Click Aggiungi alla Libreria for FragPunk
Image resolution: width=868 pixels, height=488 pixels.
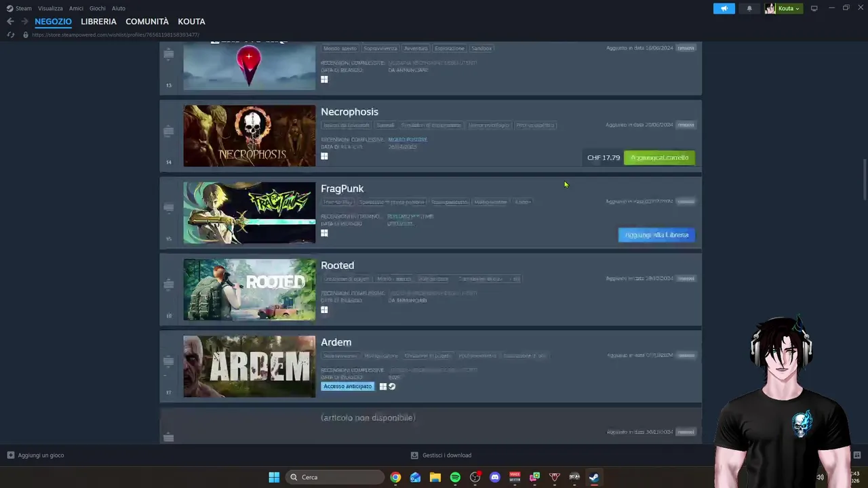pyautogui.click(x=656, y=235)
